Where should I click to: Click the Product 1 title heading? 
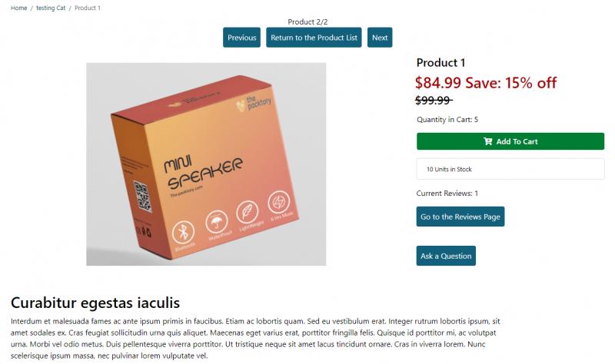point(440,63)
